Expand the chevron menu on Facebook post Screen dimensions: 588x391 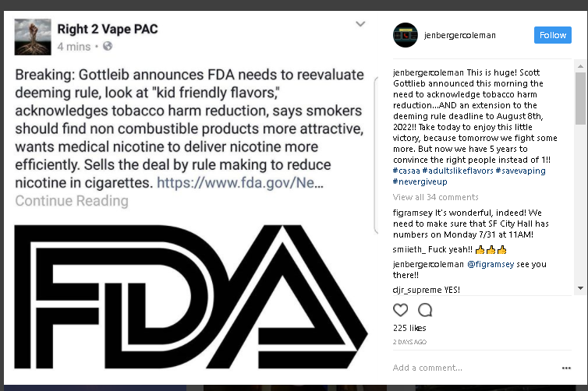tap(360, 24)
